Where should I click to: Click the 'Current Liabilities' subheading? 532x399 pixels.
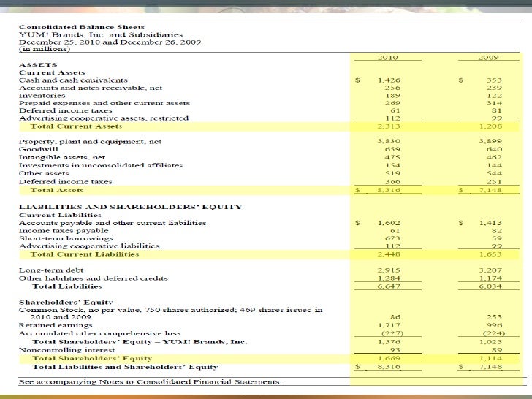click(60, 215)
